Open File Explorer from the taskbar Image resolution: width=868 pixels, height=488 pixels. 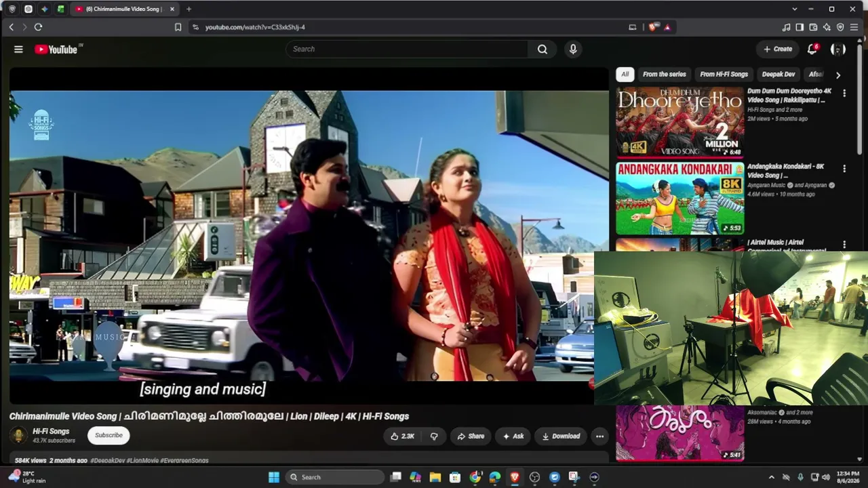point(435,477)
